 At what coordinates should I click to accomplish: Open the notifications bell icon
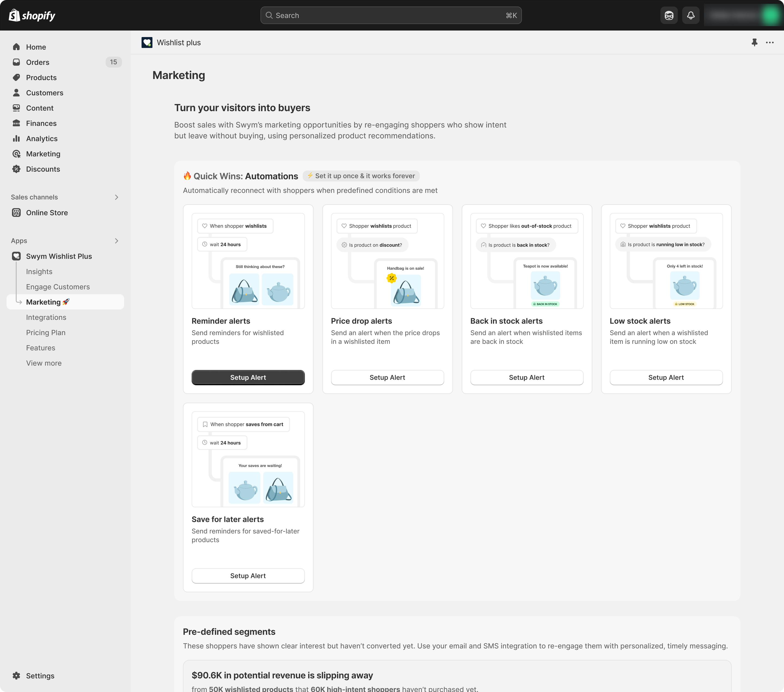tap(690, 15)
